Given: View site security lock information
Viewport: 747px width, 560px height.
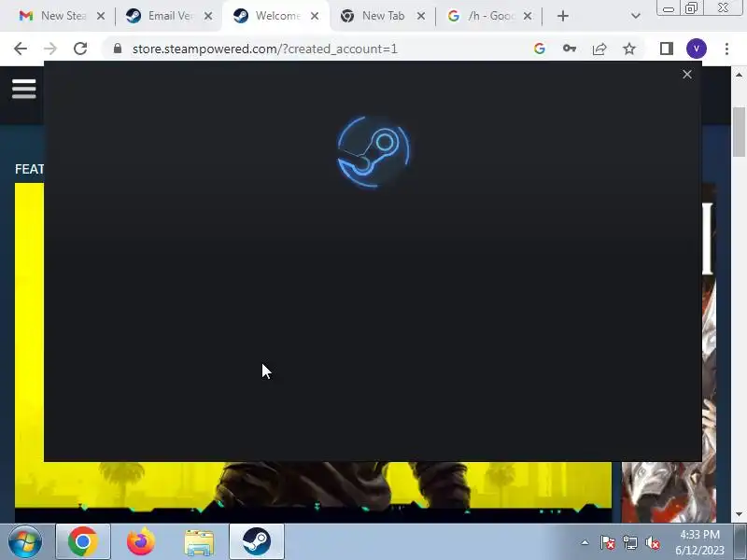Looking at the screenshot, I should 118,49.
